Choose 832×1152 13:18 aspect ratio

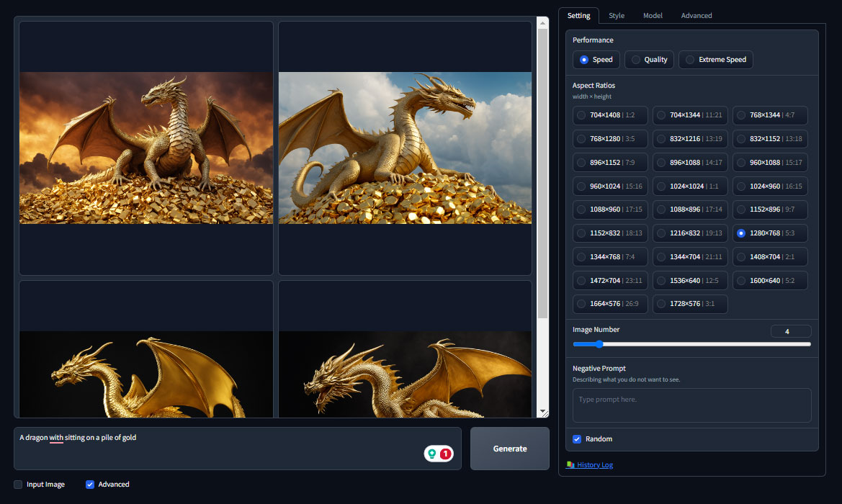click(770, 138)
